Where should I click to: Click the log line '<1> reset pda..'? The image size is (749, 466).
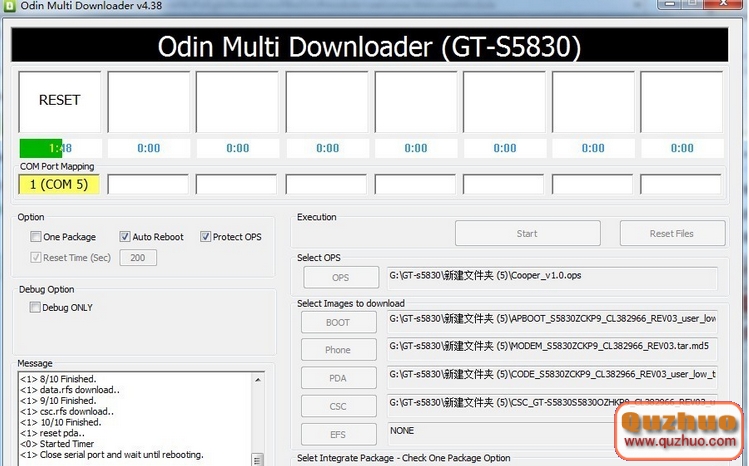point(53,434)
